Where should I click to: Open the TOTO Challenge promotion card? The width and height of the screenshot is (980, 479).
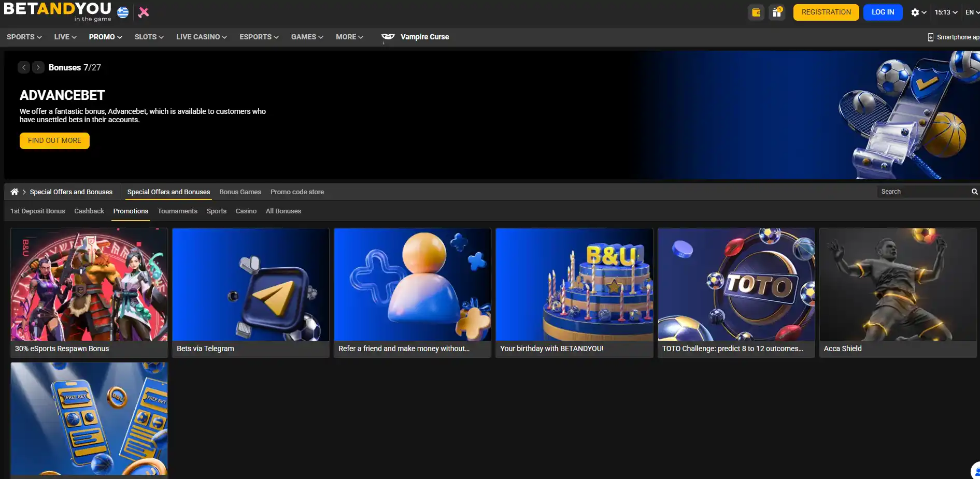[736, 293]
